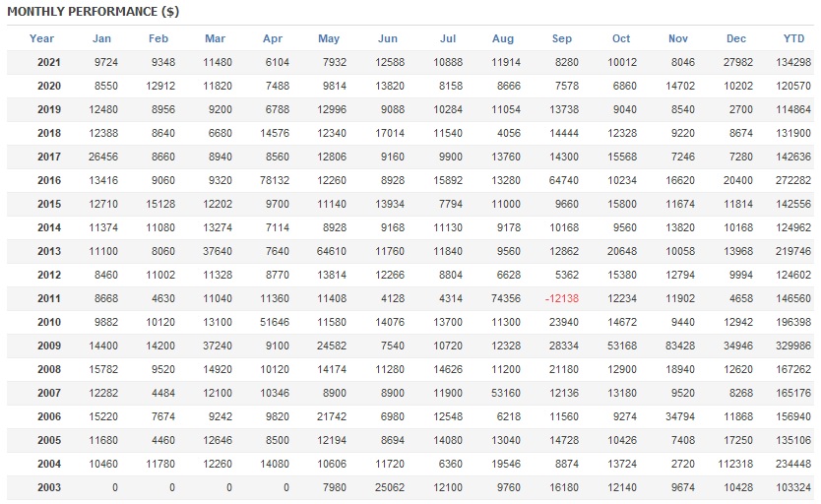821x504 pixels.
Task: Select the Jun column header
Action: point(388,38)
